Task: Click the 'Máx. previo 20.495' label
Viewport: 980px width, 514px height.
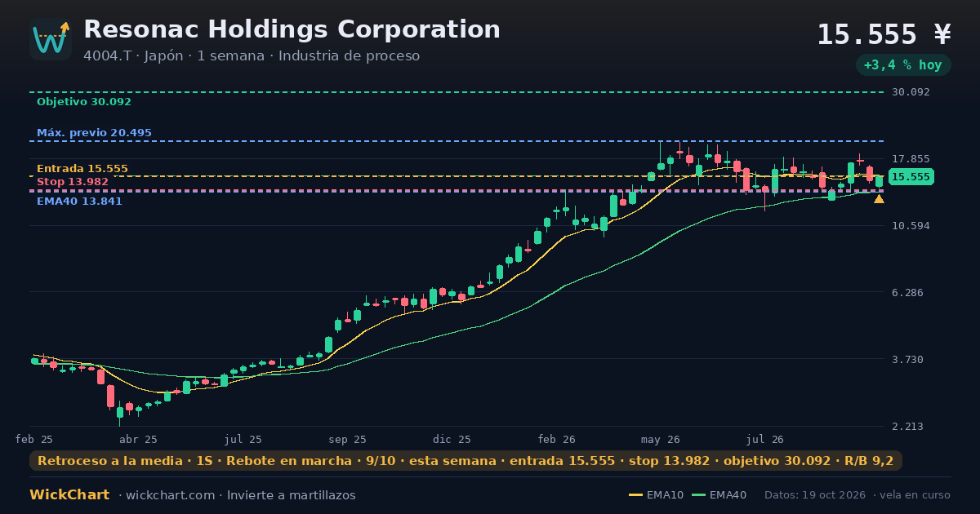Action: click(x=94, y=133)
